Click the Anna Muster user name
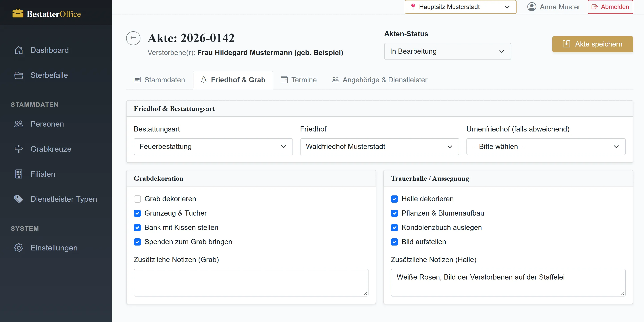The image size is (644, 322). click(560, 7)
